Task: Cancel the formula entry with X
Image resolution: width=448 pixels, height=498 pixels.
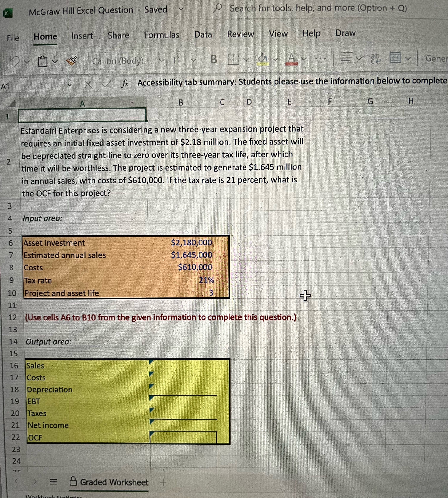Action: pyautogui.click(x=88, y=85)
